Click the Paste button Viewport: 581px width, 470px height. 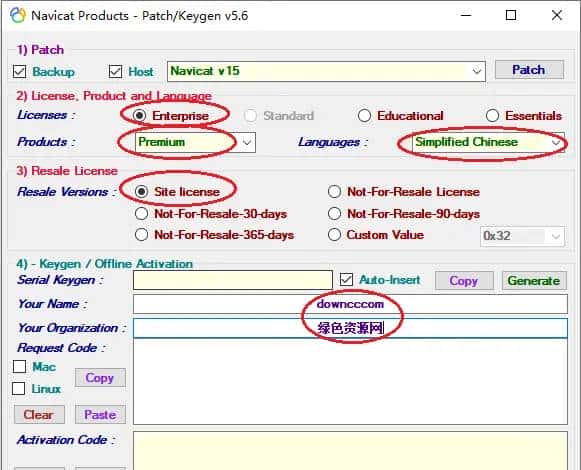click(x=100, y=414)
